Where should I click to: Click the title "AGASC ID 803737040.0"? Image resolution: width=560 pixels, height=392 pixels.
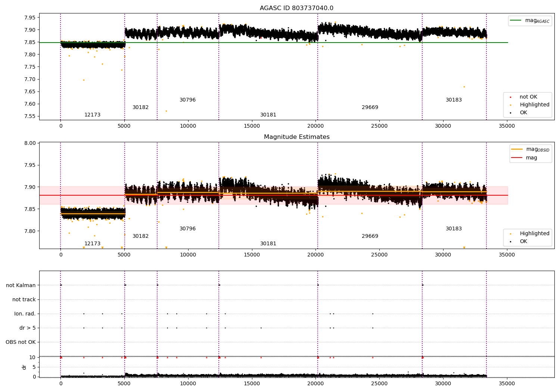(296, 8)
